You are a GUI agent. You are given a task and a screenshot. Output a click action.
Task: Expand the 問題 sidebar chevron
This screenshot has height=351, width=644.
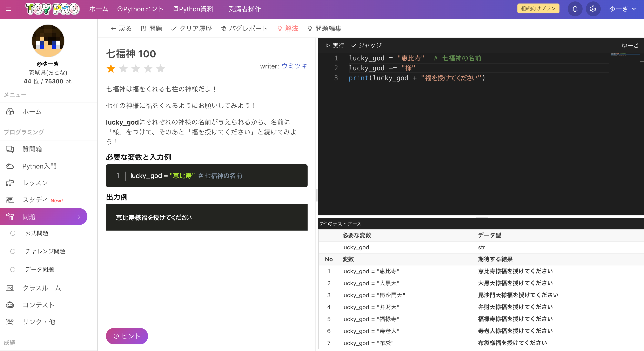(x=79, y=216)
